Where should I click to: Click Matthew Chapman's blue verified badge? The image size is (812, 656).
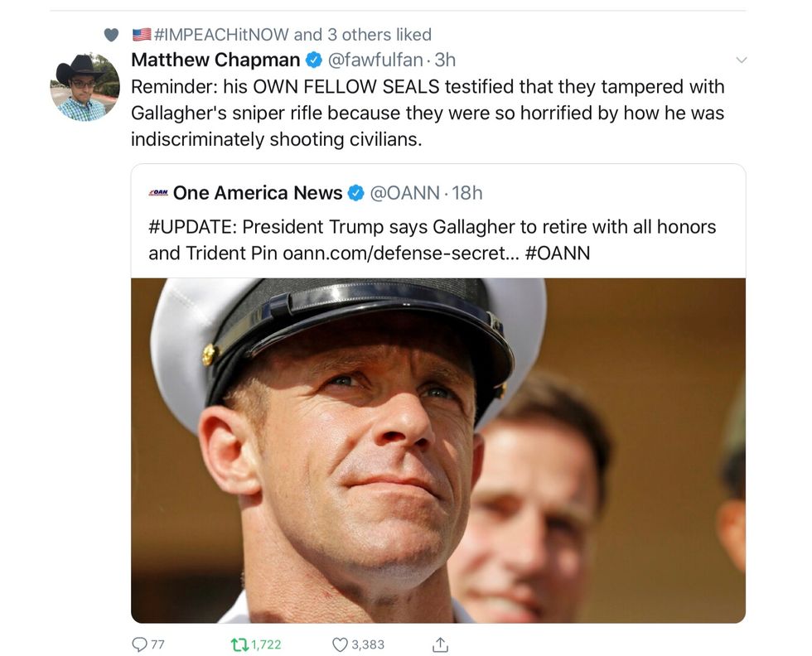[314, 60]
